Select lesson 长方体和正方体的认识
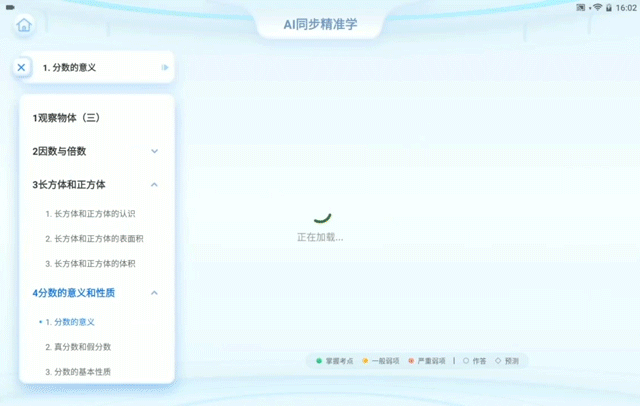Image resolution: width=640 pixels, height=406 pixels. pos(90,214)
